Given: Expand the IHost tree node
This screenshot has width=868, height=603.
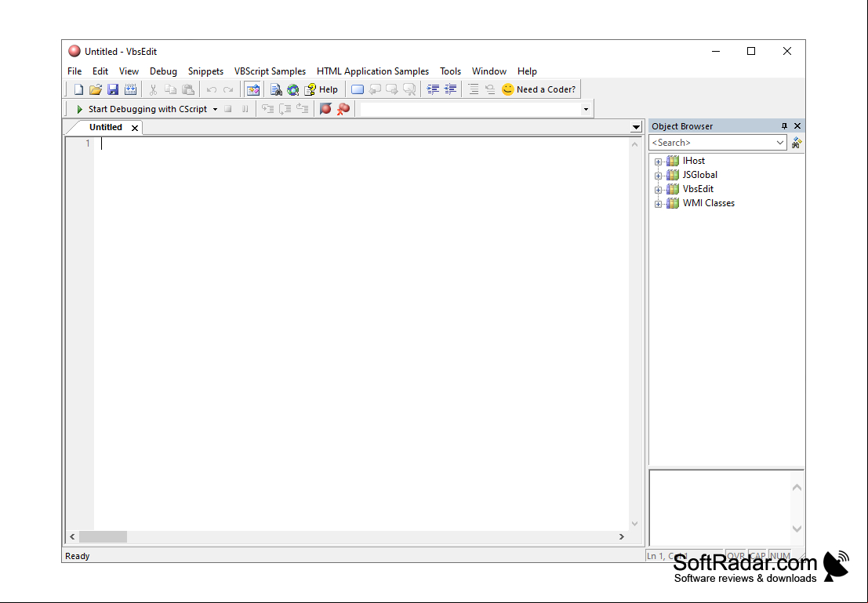Looking at the screenshot, I should 658,162.
